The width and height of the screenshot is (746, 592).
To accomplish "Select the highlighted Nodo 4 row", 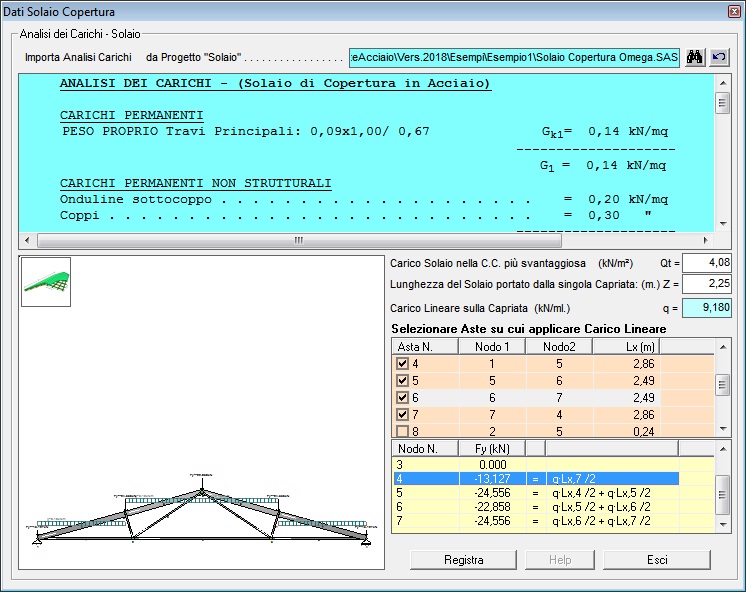I will click(536, 479).
